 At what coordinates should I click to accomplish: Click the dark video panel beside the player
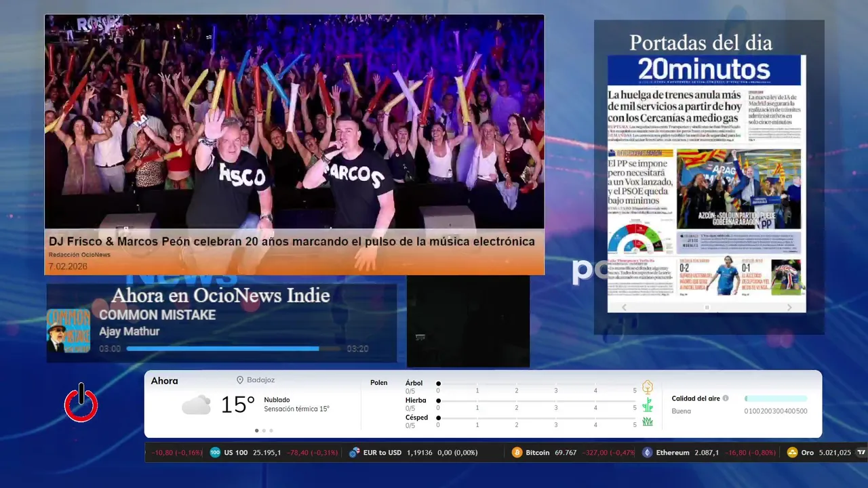(x=468, y=322)
